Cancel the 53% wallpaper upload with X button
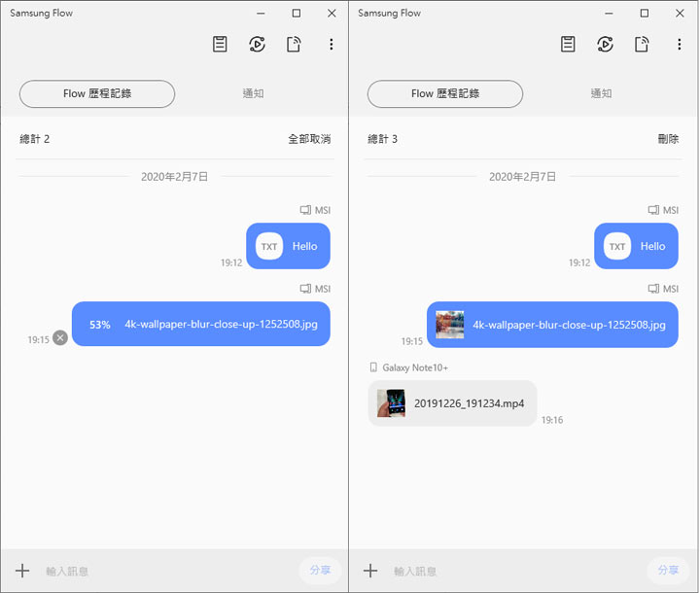The width and height of the screenshot is (700, 593). [60, 338]
